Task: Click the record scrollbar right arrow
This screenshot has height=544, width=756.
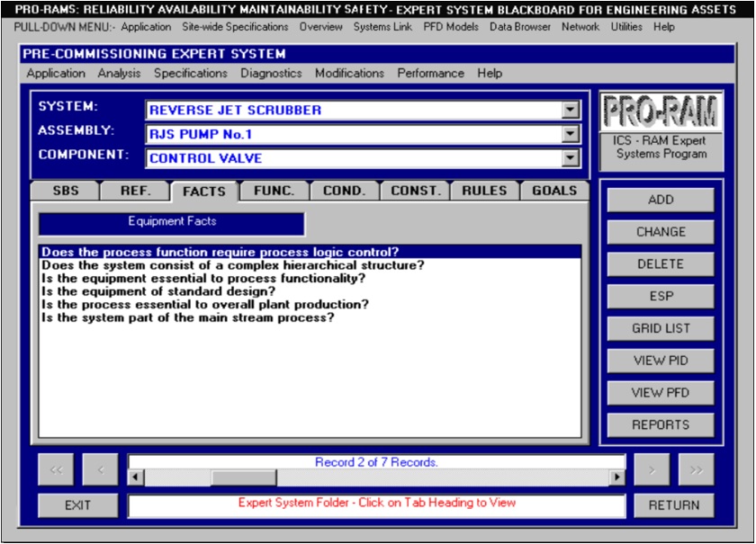Action: (x=616, y=477)
